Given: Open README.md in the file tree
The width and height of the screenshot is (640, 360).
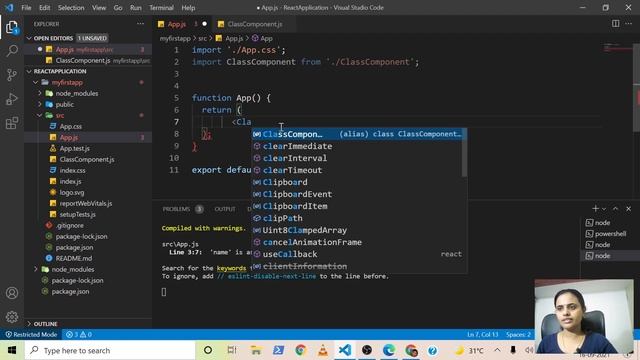Looking at the screenshot, I should (x=73, y=258).
